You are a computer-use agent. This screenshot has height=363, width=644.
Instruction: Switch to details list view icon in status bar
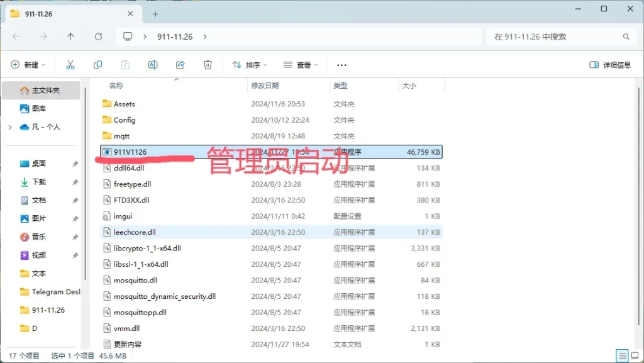622,355
